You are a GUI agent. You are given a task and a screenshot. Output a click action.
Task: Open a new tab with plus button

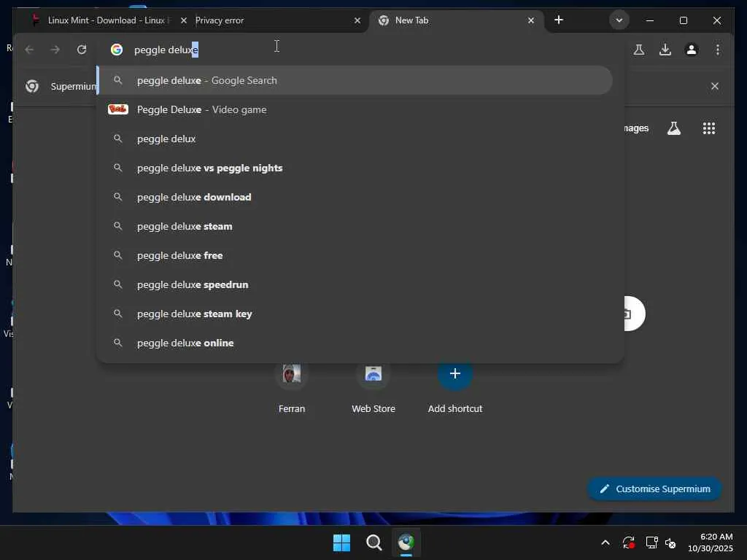click(559, 20)
